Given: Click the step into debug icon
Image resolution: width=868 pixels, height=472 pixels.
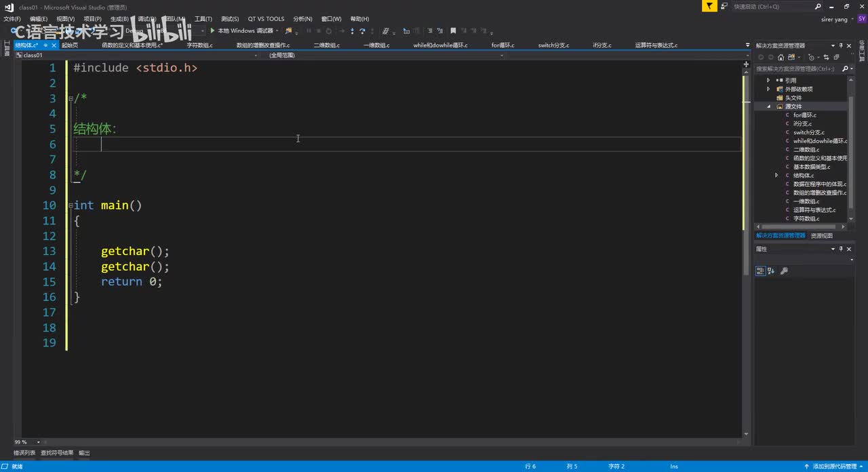Looking at the screenshot, I should pyautogui.click(x=352, y=31).
